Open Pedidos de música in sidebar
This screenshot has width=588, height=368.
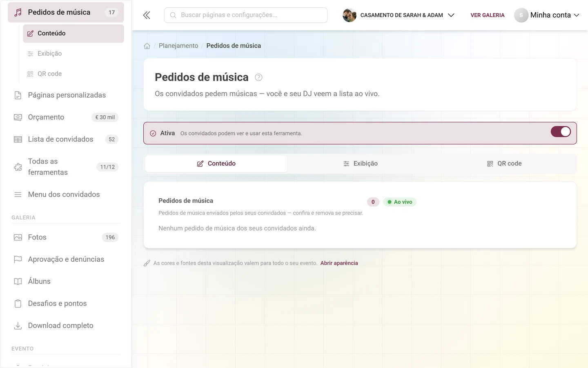coord(66,12)
